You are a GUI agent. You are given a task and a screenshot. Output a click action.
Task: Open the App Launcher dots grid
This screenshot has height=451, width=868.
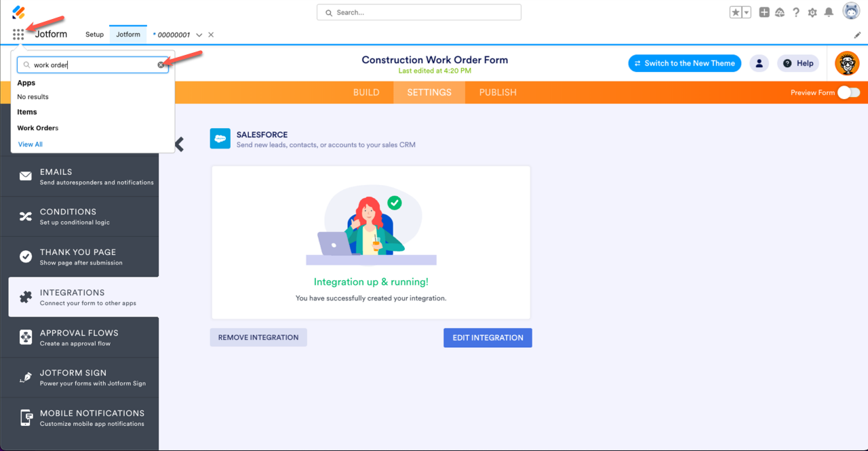point(18,35)
